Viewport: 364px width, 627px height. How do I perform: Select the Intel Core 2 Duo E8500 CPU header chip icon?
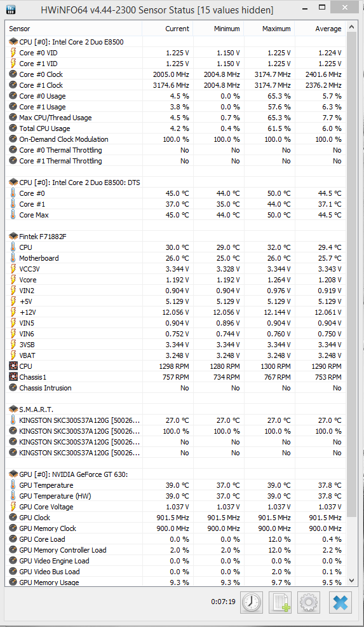[13, 41]
